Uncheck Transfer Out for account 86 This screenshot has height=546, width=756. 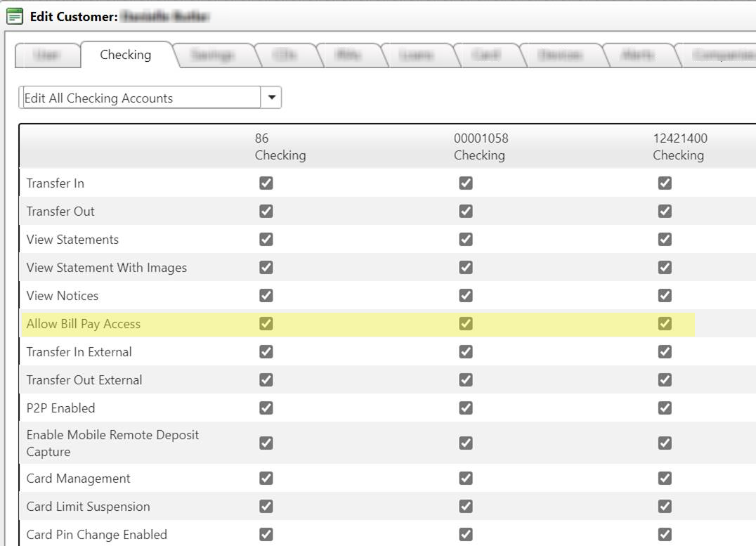pos(266,212)
